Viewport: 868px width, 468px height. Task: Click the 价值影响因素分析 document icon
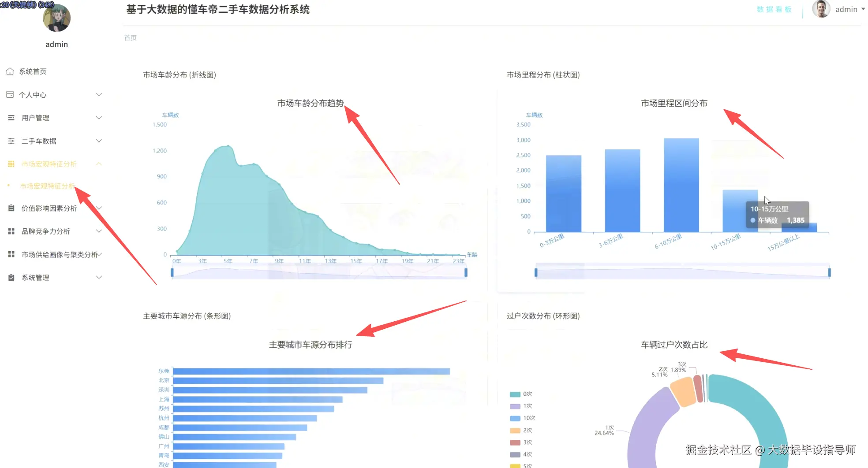[x=10, y=208]
